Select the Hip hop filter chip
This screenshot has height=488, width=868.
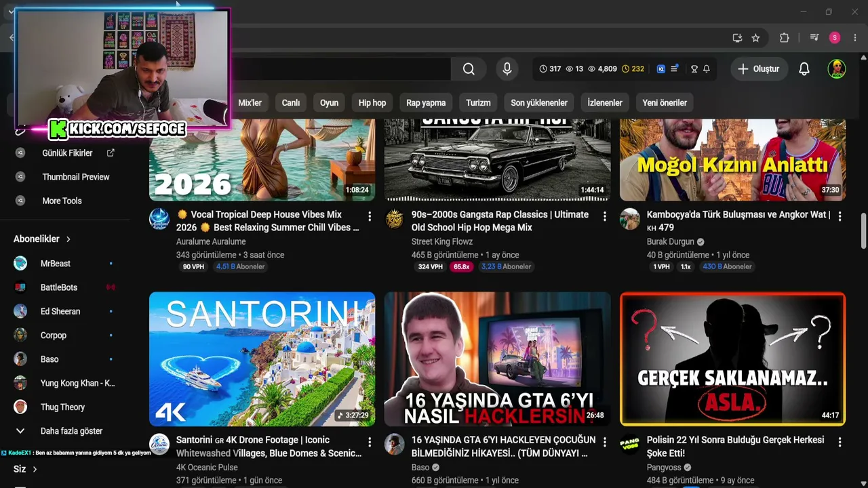coord(372,103)
